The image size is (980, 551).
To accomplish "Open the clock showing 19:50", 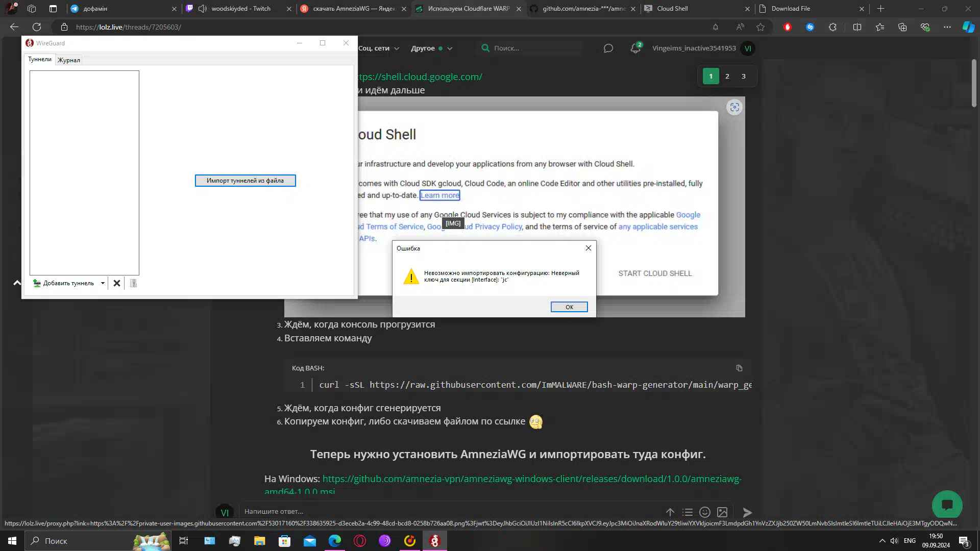I will pos(936,541).
